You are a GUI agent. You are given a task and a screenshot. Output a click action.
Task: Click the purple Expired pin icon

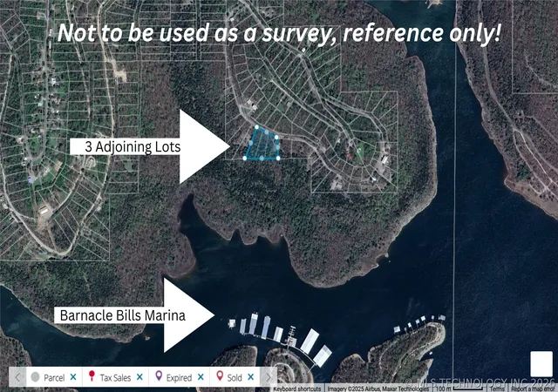pyautogui.click(x=159, y=376)
